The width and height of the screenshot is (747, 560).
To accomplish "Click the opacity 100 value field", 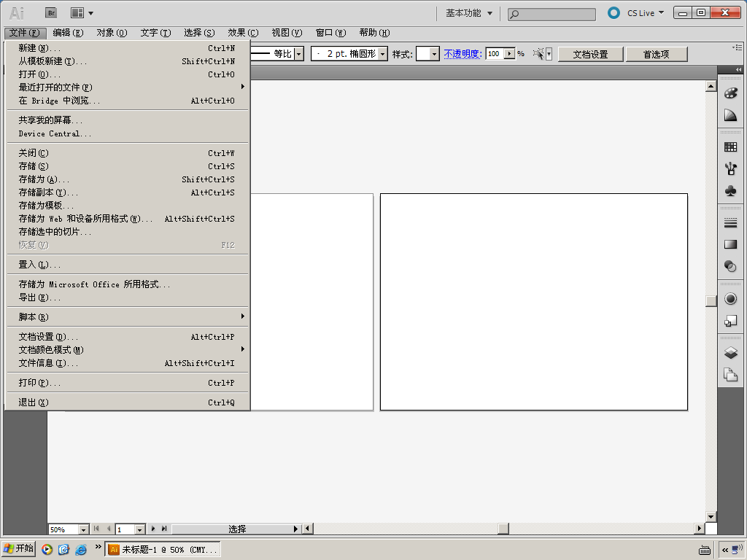I will pyautogui.click(x=495, y=54).
